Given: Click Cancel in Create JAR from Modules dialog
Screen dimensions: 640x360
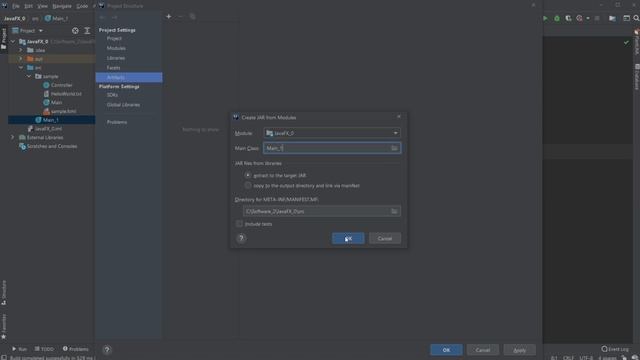Looking at the screenshot, I should coord(384,238).
